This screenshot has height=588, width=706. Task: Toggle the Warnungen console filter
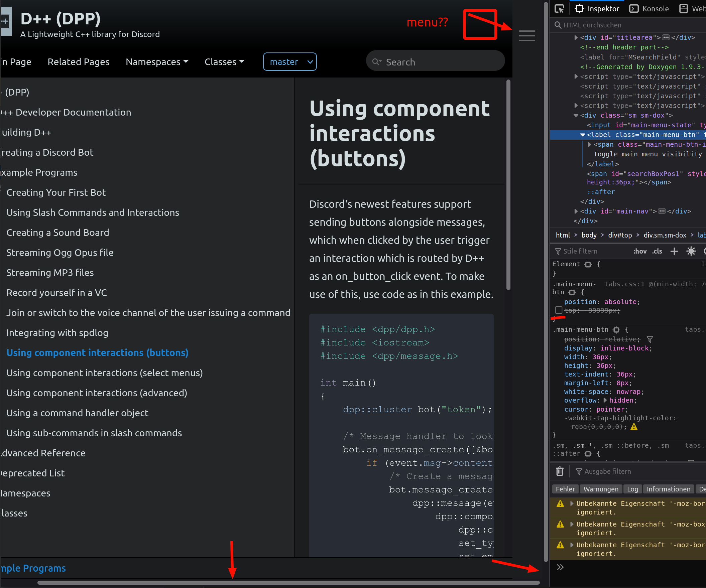(601, 489)
